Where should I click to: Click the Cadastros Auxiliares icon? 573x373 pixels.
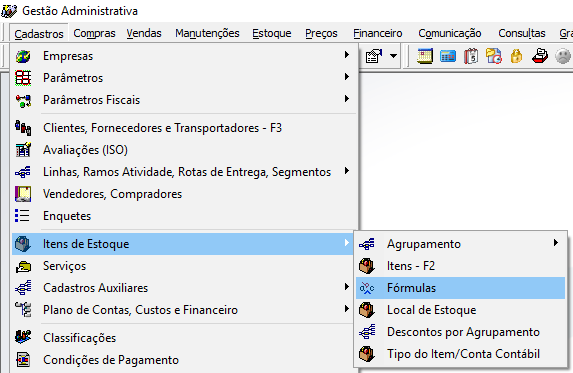point(23,288)
